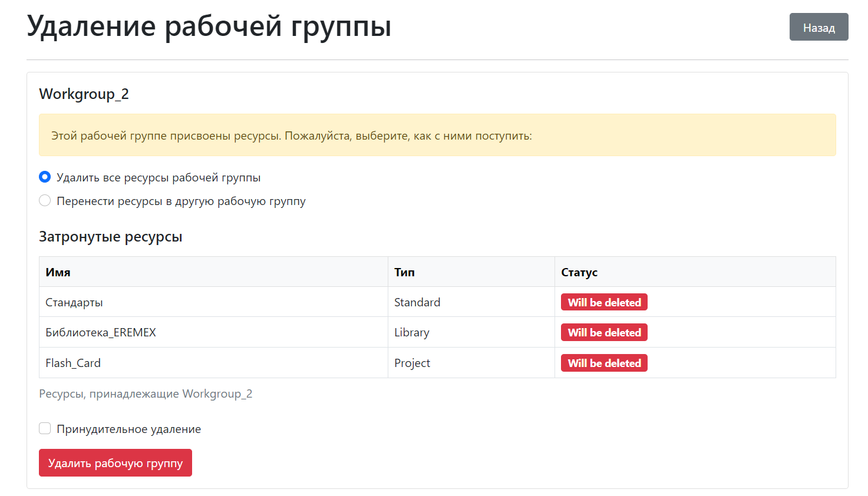Screen dimensions: 868x496
Task: Click the Will be deleted badge for Библиотека_EREMEX
Action: point(604,332)
